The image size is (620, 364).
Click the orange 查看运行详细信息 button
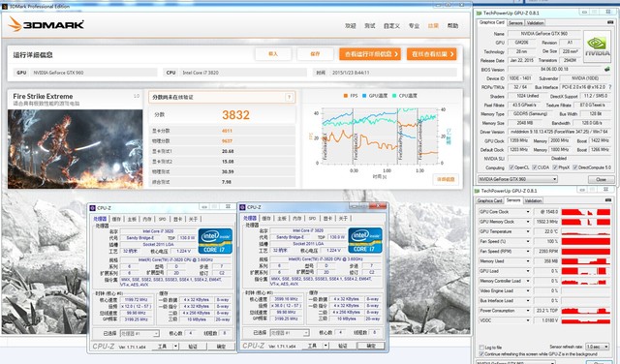[370, 54]
